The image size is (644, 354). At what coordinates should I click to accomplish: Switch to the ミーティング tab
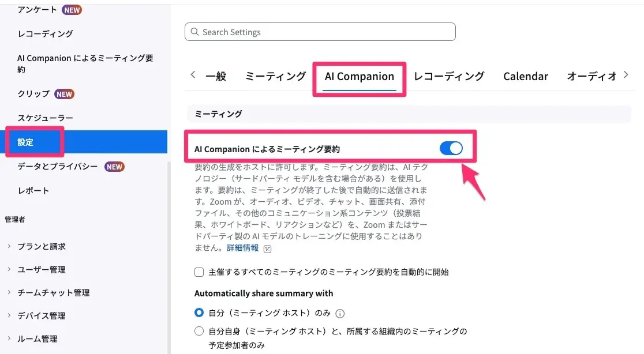coord(275,76)
